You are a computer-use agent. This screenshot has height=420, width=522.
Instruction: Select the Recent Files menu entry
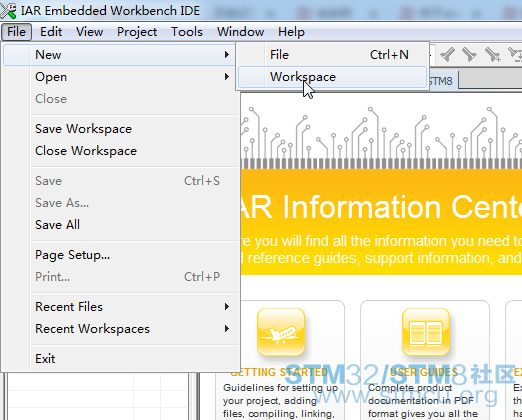click(121, 307)
